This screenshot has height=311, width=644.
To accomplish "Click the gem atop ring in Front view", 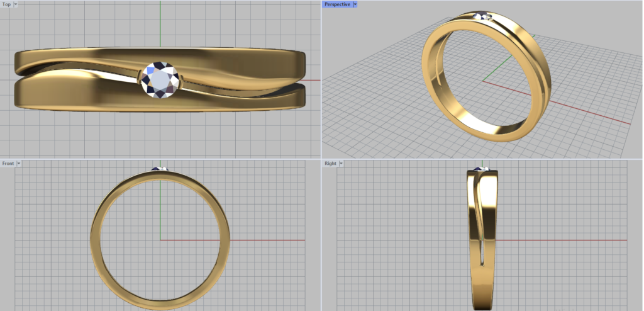I will 160,169.
